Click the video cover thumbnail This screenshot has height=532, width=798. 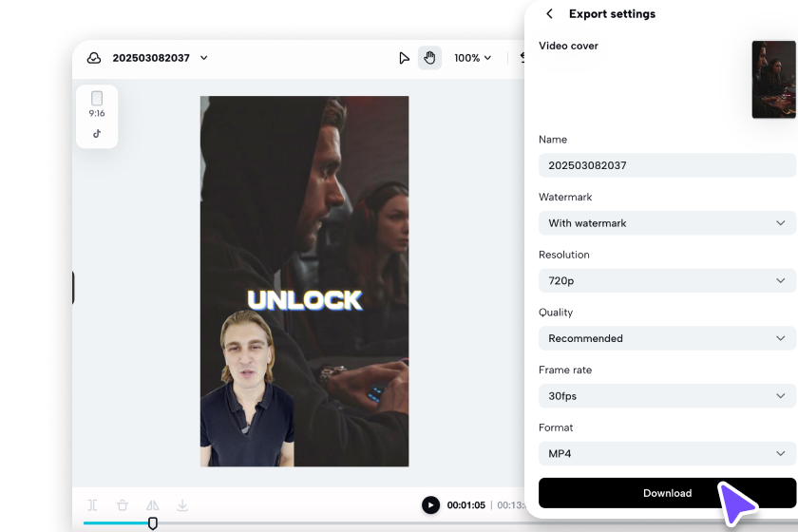774,80
